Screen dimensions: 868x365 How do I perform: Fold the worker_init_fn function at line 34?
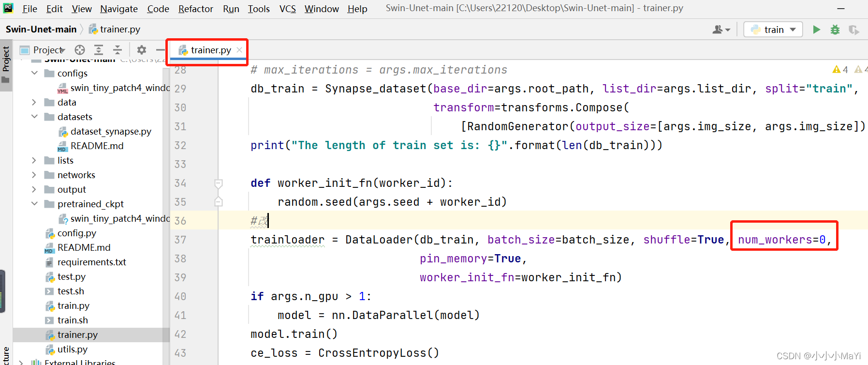(219, 183)
